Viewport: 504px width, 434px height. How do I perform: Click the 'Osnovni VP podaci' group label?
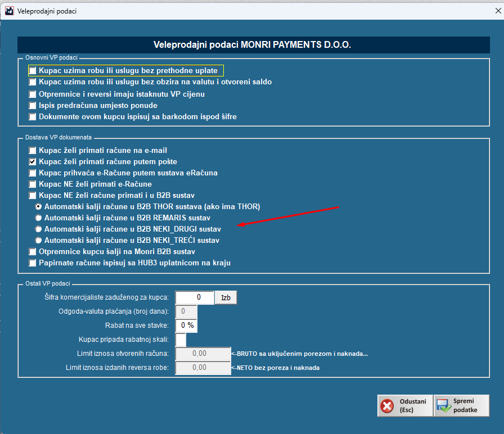[51, 57]
